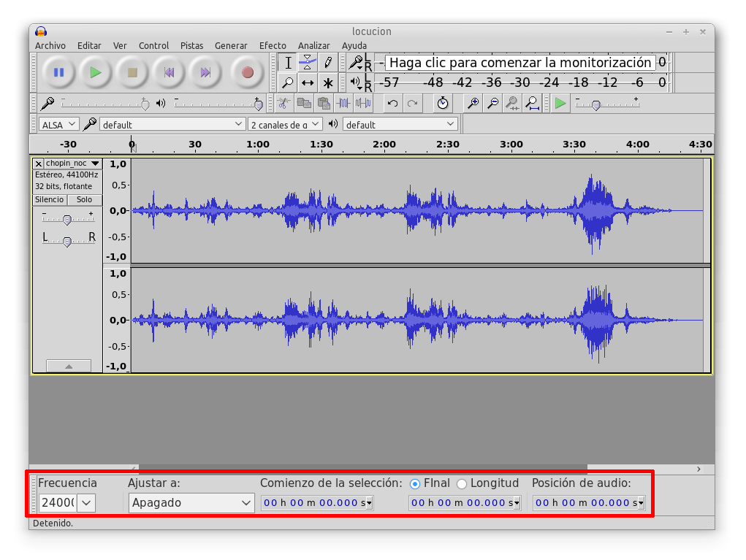Viewport: 746px width, 560px height.
Task: Open the ALSA audio host dropdown
Action: pyautogui.click(x=58, y=125)
